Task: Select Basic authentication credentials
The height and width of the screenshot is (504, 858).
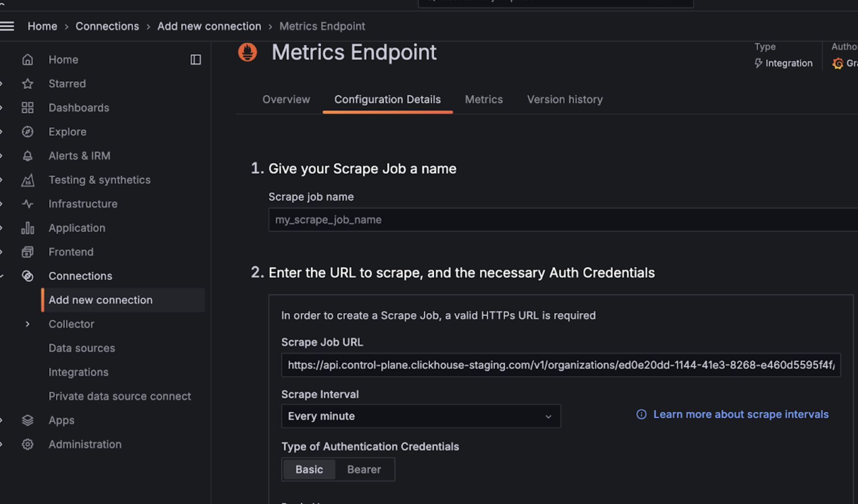Action: tap(309, 469)
